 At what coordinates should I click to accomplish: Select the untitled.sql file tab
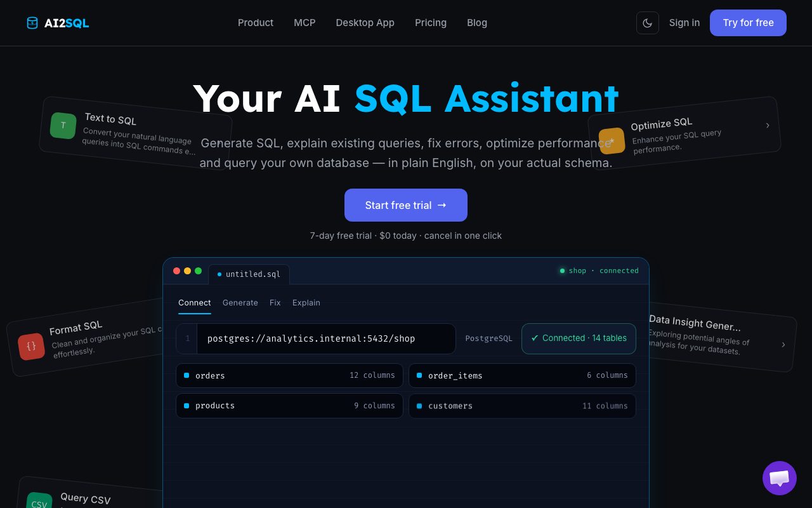(249, 274)
